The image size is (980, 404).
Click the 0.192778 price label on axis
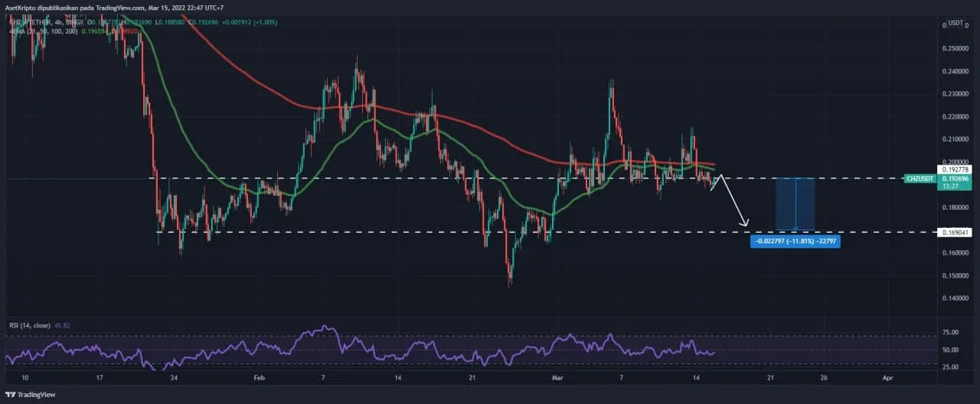pyautogui.click(x=957, y=169)
